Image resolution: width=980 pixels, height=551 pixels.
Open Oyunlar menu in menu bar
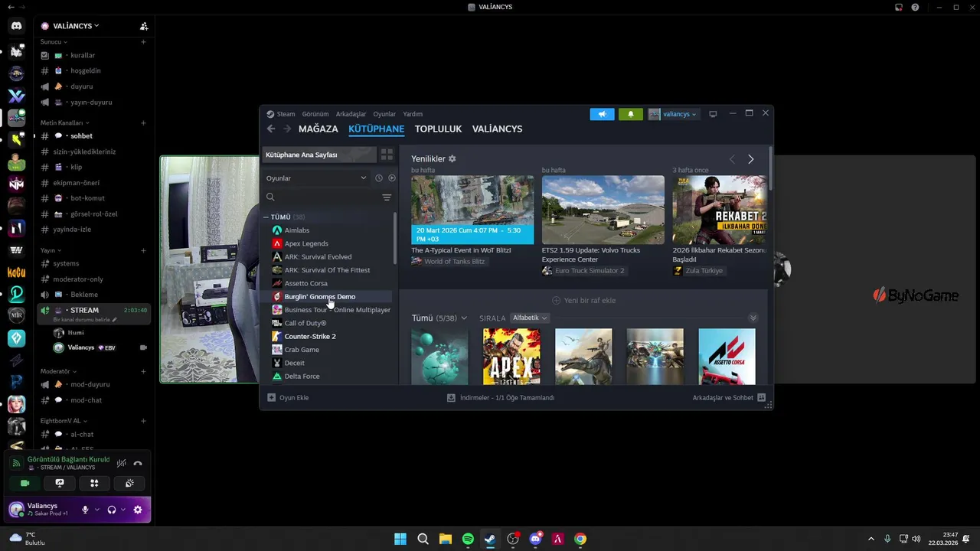click(x=384, y=114)
